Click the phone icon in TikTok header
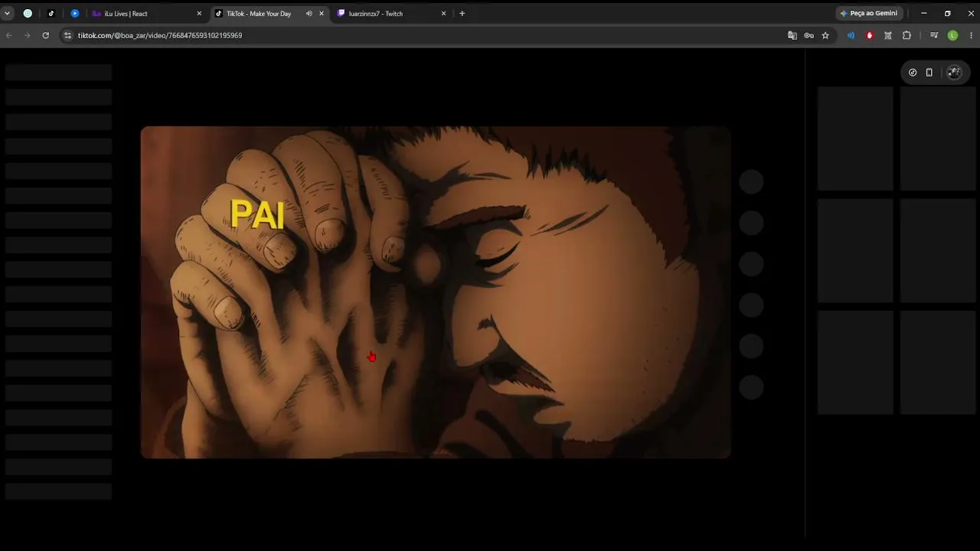Image resolution: width=980 pixels, height=551 pixels. point(929,73)
